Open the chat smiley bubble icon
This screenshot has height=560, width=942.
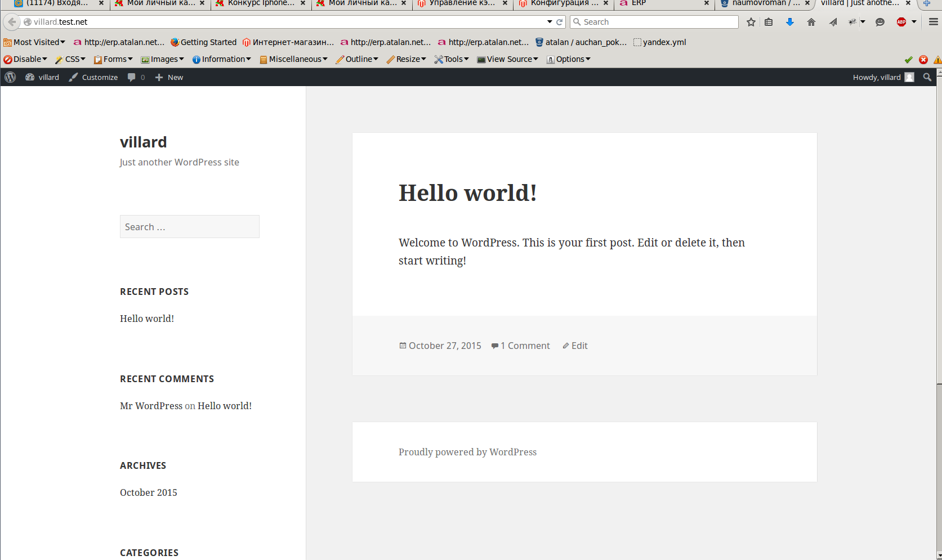click(x=880, y=22)
